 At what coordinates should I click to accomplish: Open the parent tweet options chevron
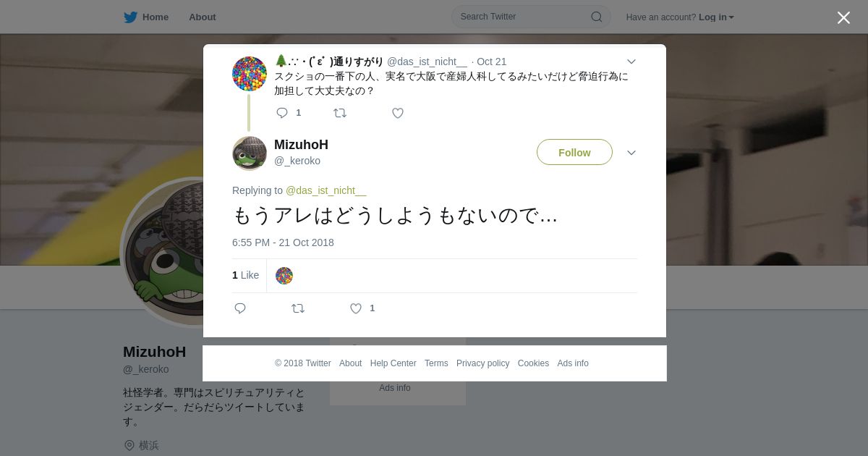point(631,62)
